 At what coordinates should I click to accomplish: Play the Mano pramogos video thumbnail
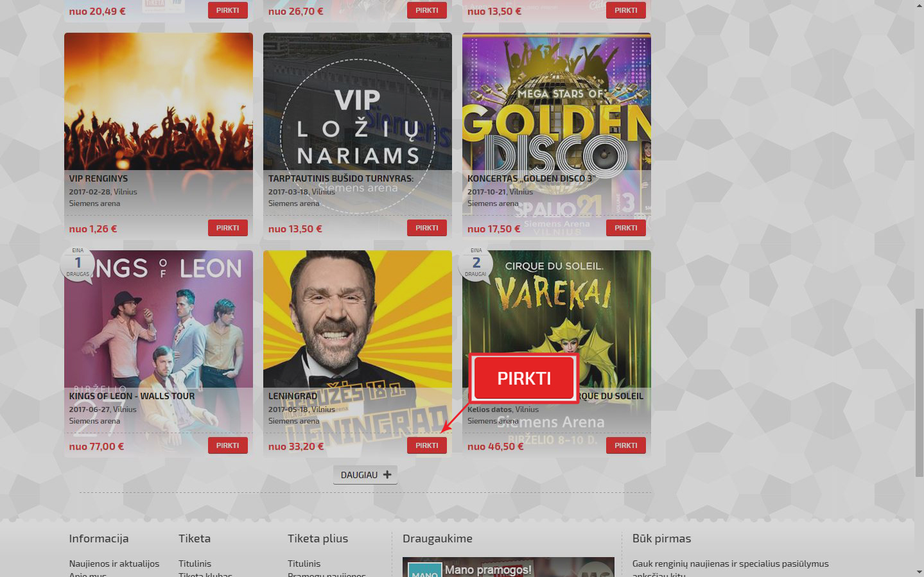point(509,567)
